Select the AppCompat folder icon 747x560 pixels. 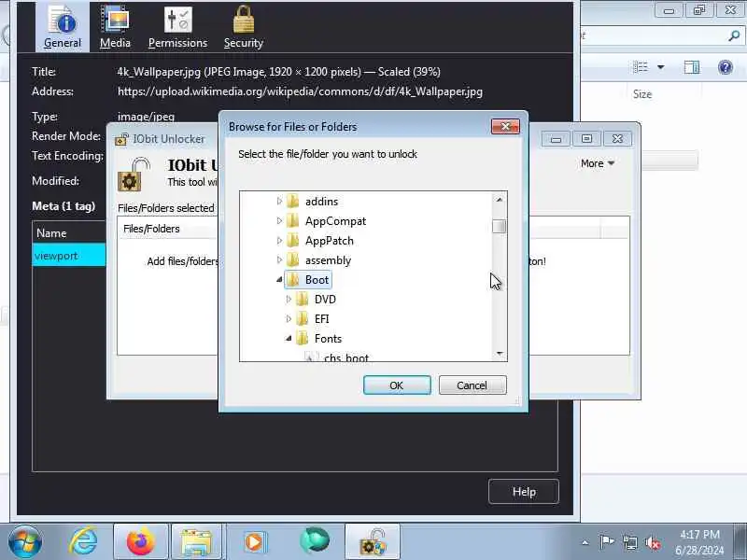pos(293,220)
